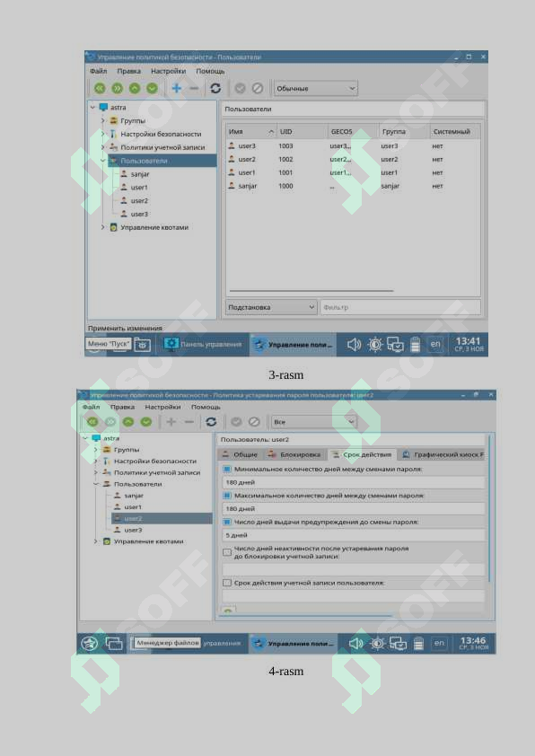The width and height of the screenshot is (535, 756).
Task: Toggle warning days before password change checkbox
Action: pyautogui.click(x=227, y=522)
